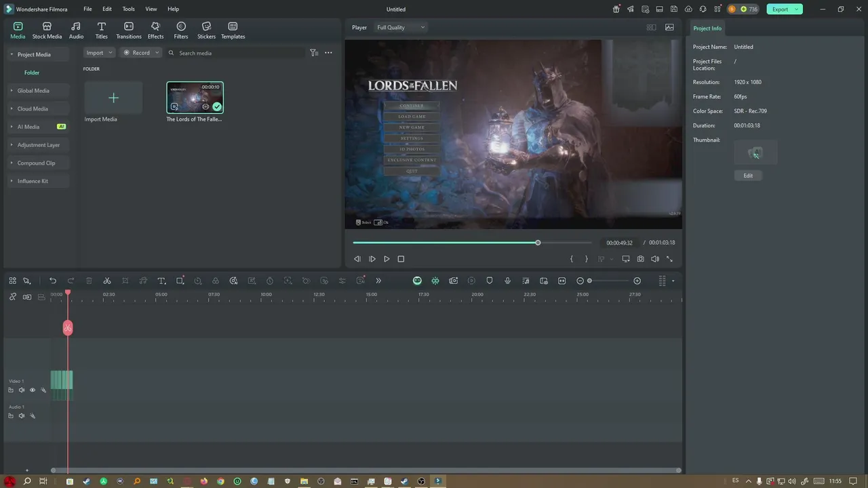Open the player scopes image icon
868x488 pixels.
coord(669,28)
